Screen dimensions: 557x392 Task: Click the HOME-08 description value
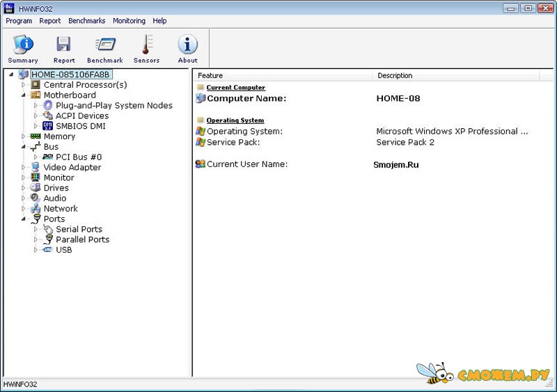tap(398, 98)
